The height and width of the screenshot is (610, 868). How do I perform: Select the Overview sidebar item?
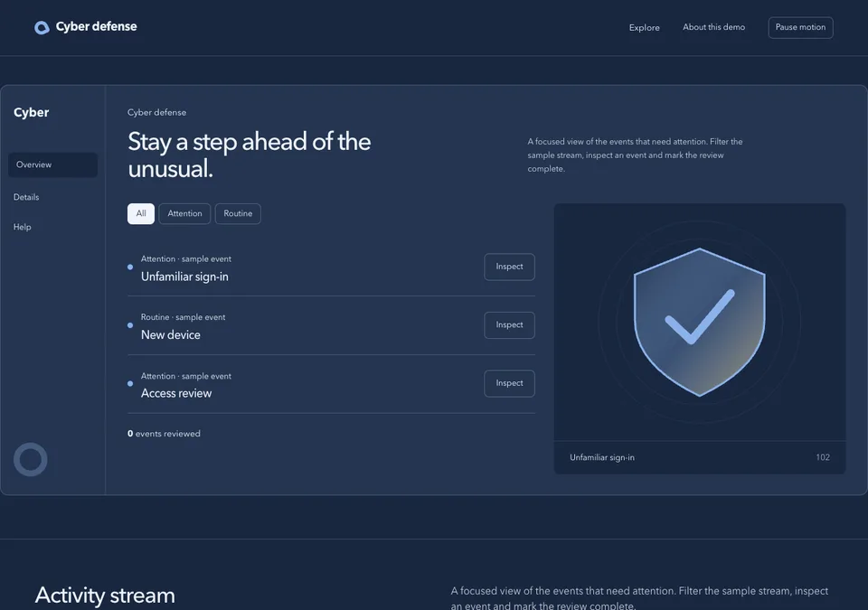(x=53, y=165)
